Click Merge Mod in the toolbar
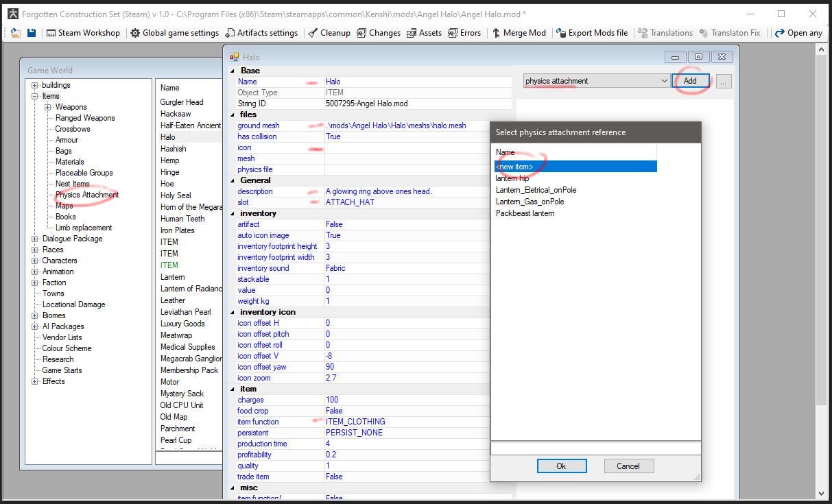Image resolution: width=832 pixels, height=504 pixels. [x=519, y=33]
